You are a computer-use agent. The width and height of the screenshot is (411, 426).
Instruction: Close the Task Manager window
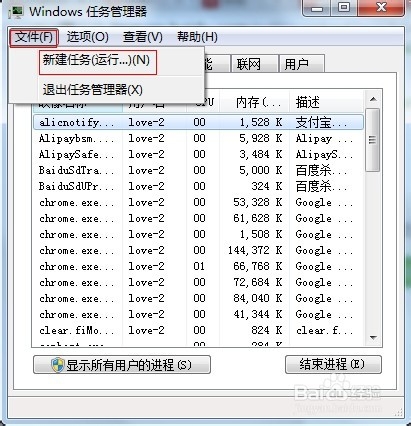click(x=381, y=8)
